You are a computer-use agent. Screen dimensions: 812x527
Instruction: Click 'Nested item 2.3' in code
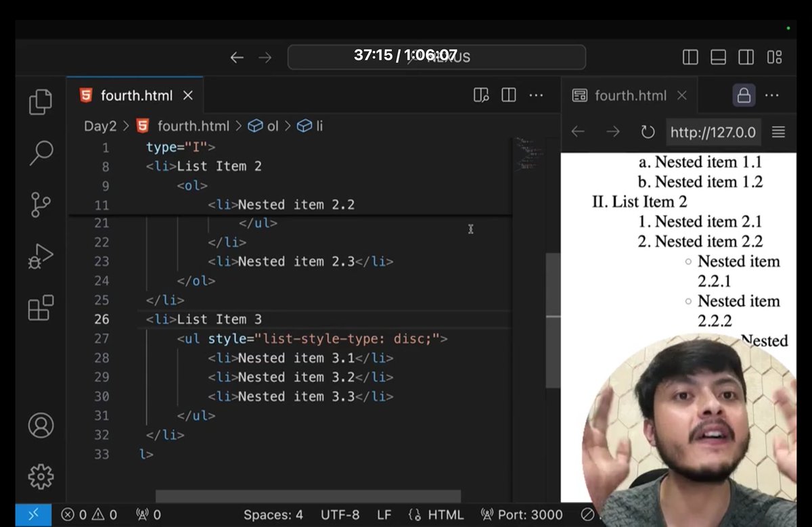[x=296, y=261]
